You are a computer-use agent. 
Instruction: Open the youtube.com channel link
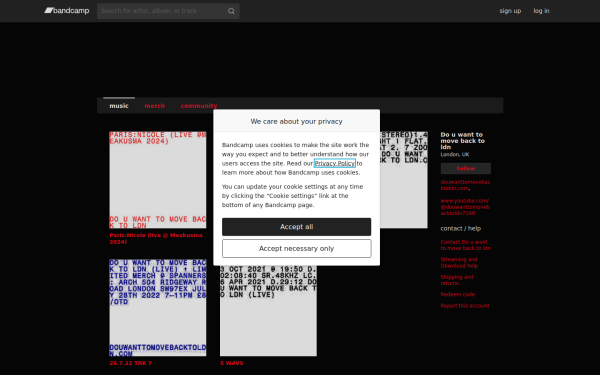coord(465,207)
